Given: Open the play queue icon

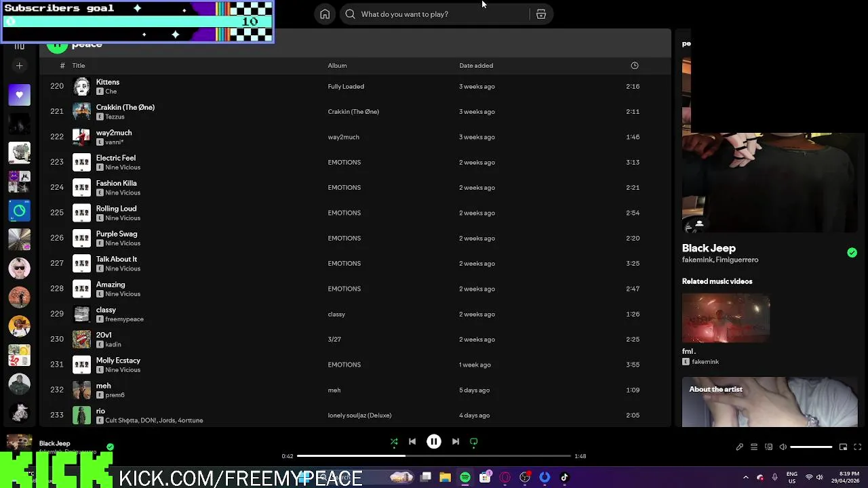Looking at the screenshot, I should tap(754, 447).
